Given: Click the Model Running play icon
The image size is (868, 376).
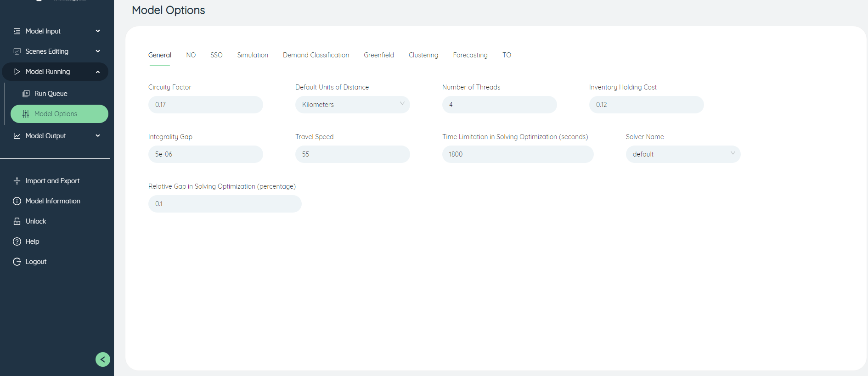Looking at the screenshot, I should click(17, 72).
